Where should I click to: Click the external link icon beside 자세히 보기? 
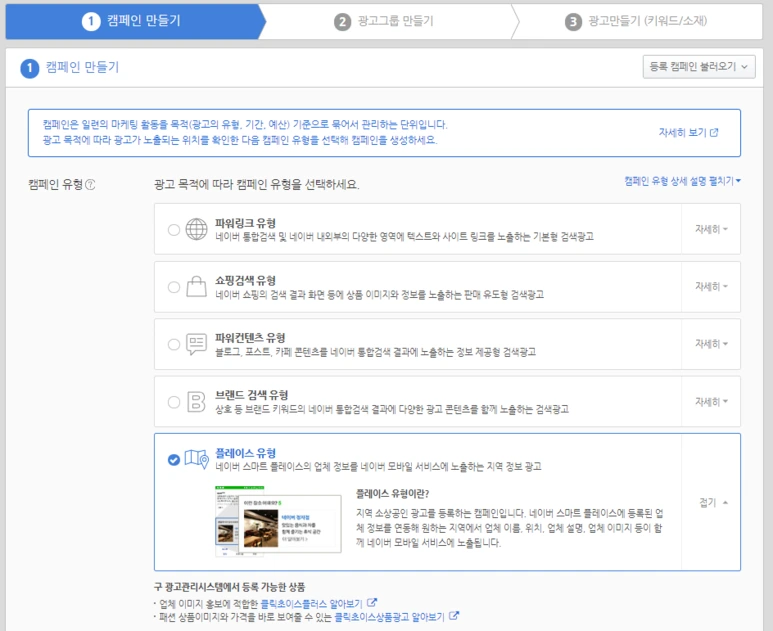714,132
